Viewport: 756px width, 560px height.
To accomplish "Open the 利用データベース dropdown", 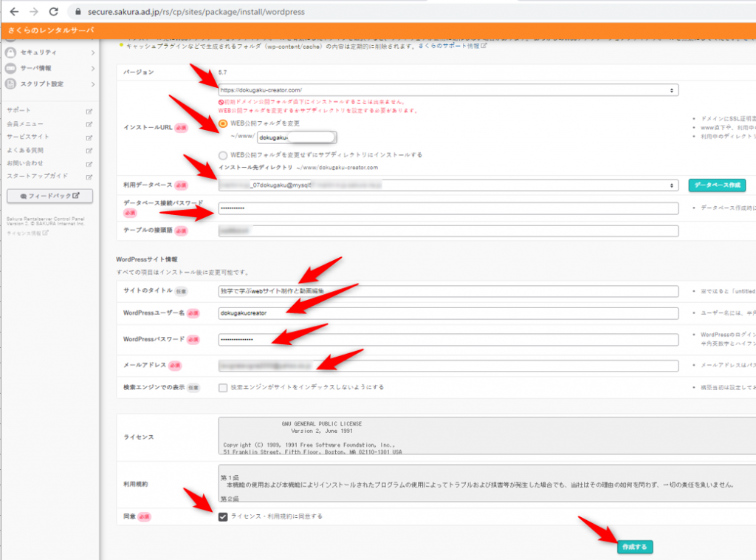I will (x=448, y=185).
